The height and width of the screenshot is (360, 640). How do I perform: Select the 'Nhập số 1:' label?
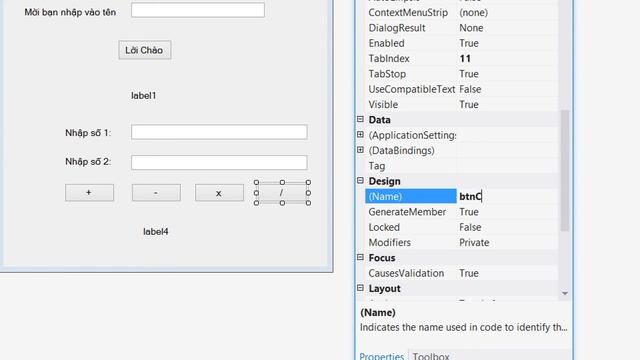88,133
